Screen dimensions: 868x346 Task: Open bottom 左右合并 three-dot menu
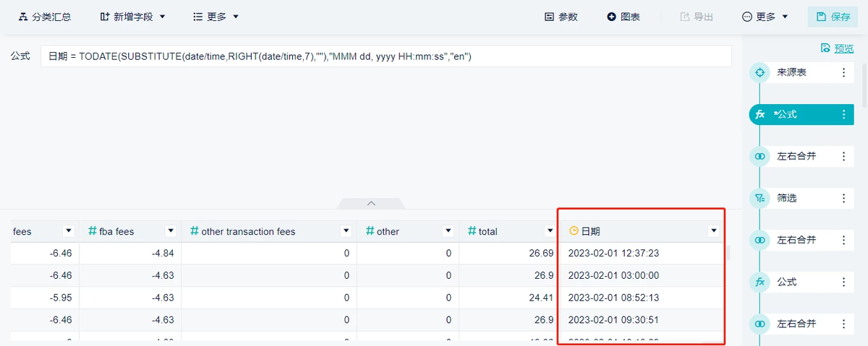tap(843, 324)
